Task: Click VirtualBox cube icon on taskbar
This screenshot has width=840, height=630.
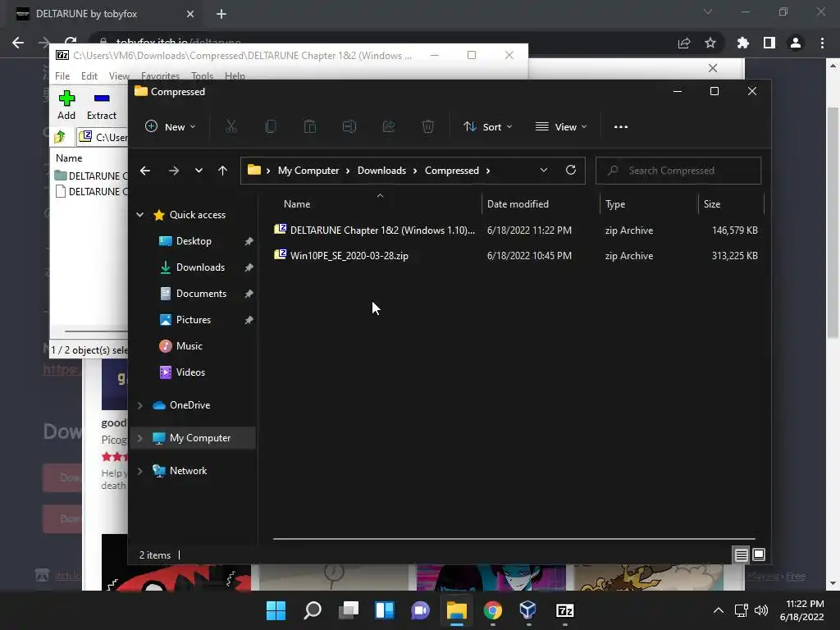Action: coord(528,610)
